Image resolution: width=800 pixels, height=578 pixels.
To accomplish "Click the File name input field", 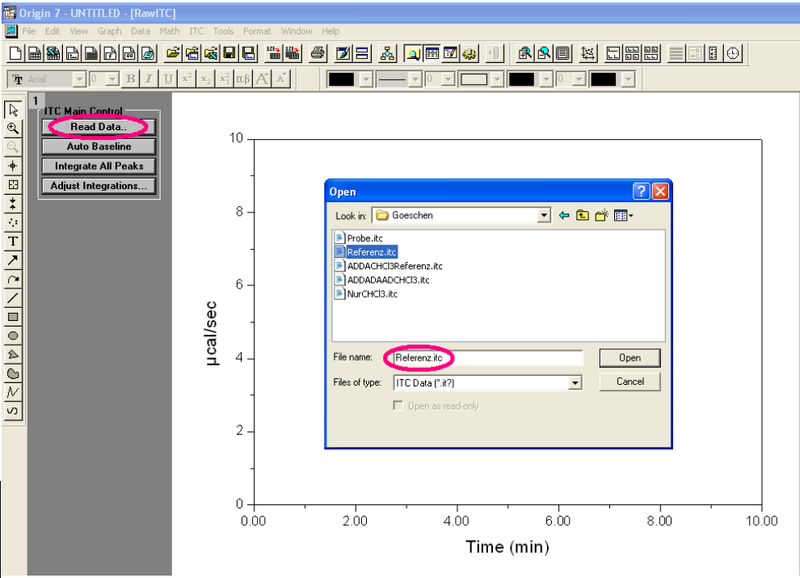I will click(488, 358).
